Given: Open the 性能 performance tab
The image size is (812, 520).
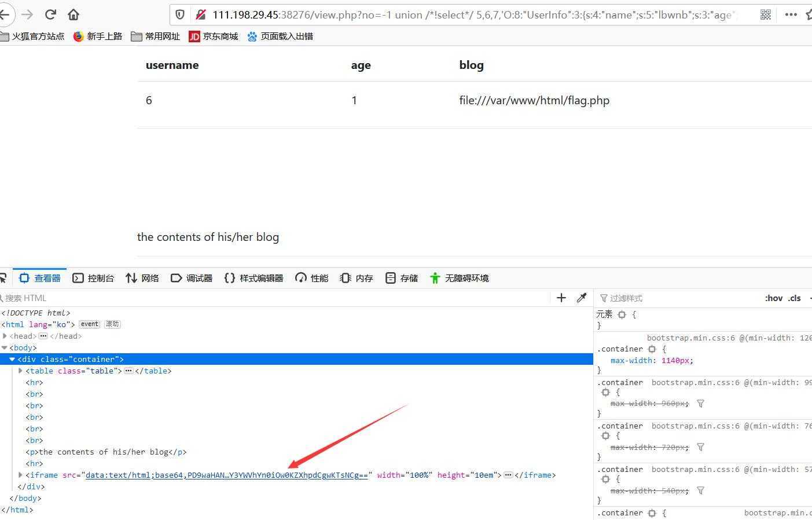Looking at the screenshot, I should [x=312, y=278].
